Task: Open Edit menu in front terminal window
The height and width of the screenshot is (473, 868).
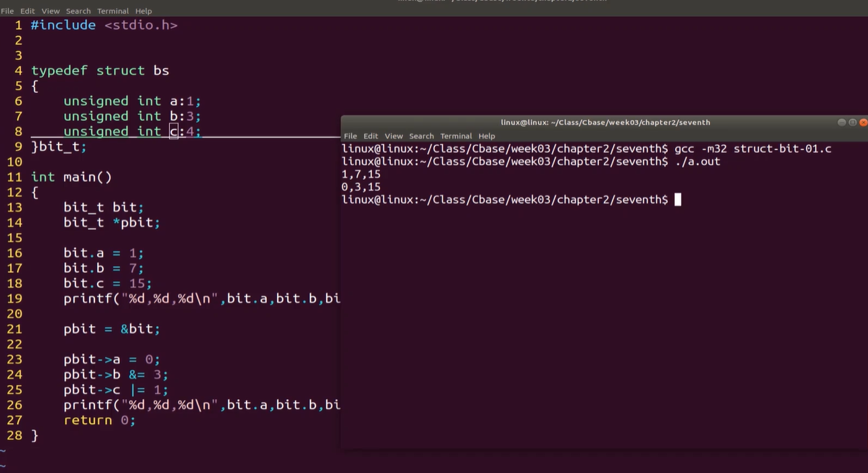Action: pyautogui.click(x=371, y=136)
